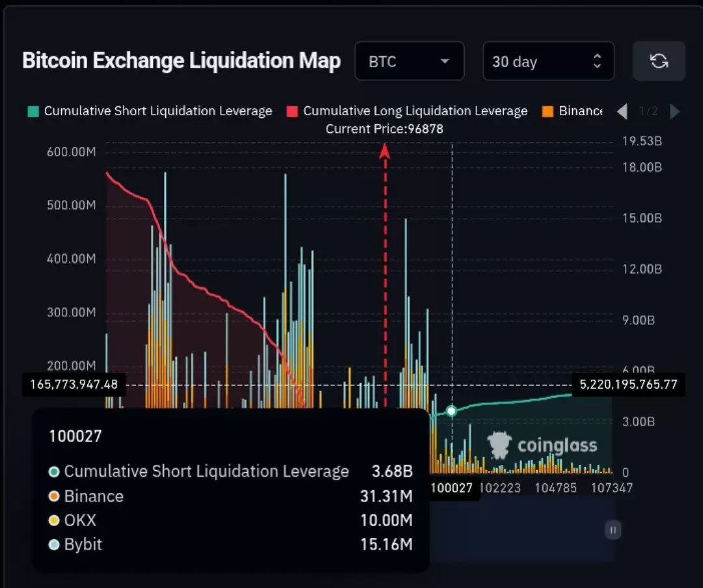703x588 pixels.
Task: Open the BTC coin dropdown
Action: [x=409, y=61]
